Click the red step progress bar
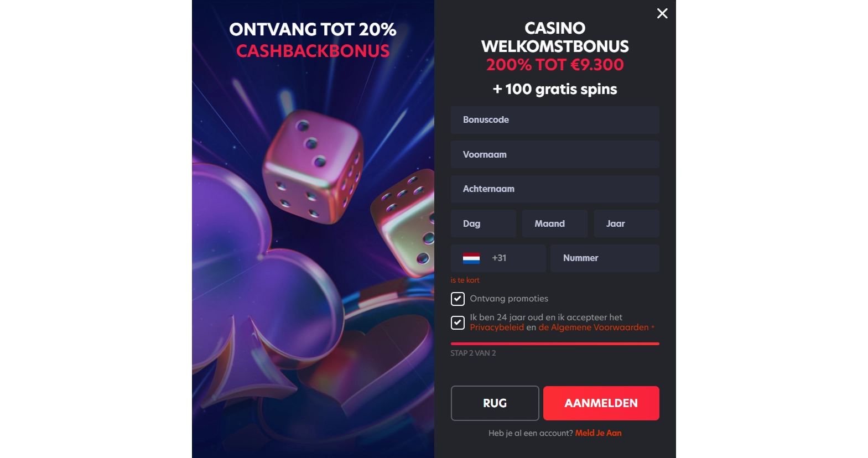Viewport: 868px width, 458px height. click(x=555, y=343)
